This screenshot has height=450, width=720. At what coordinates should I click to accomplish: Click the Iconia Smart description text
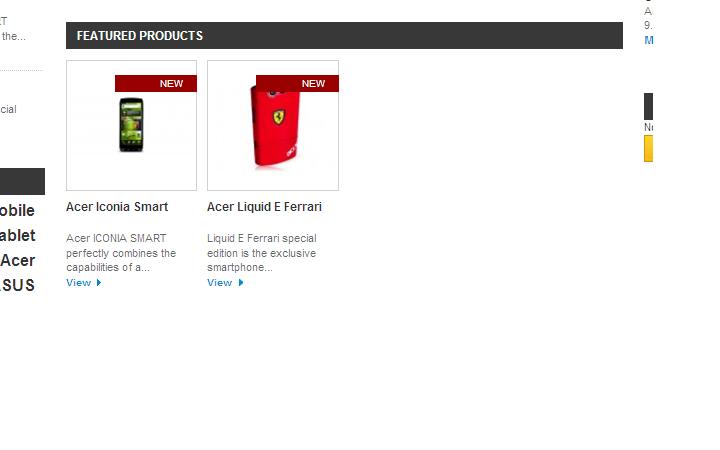click(121, 253)
